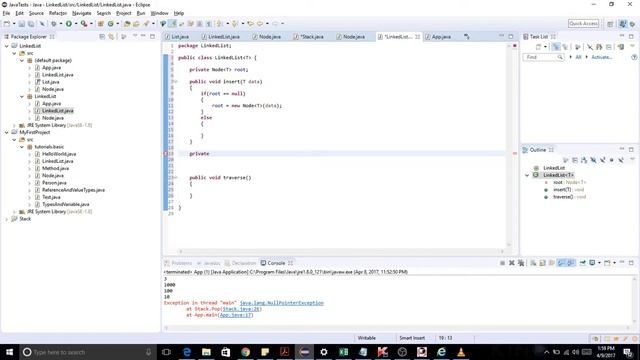
Task: Select HelloWorld.java in Package Explorer
Action: pyautogui.click(x=59, y=154)
